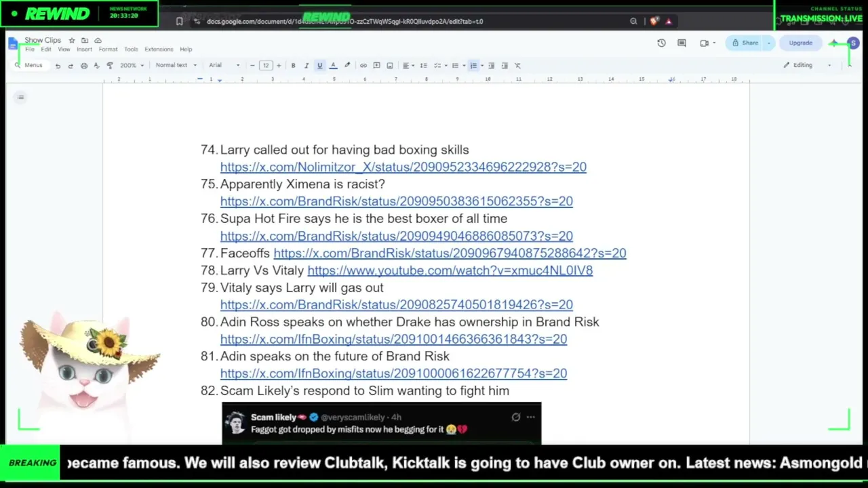Toggle bold formatting
The image size is (868, 488).
tap(293, 66)
